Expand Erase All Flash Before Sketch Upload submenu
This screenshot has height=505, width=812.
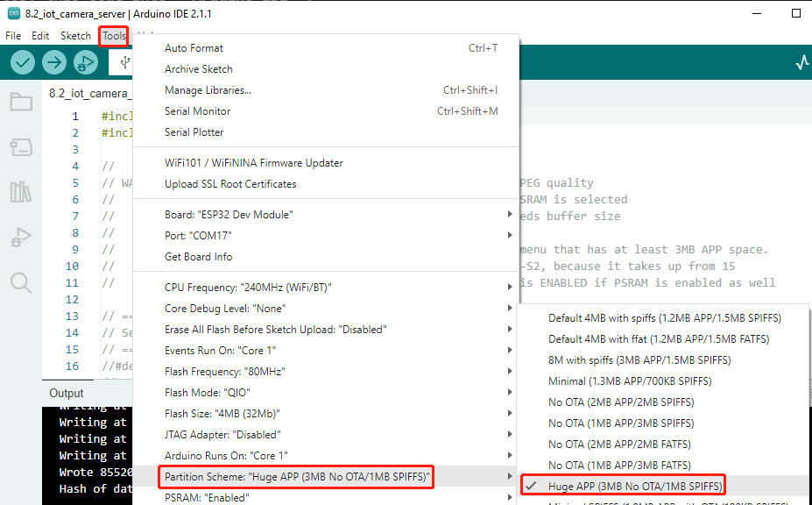click(x=326, y=330)
